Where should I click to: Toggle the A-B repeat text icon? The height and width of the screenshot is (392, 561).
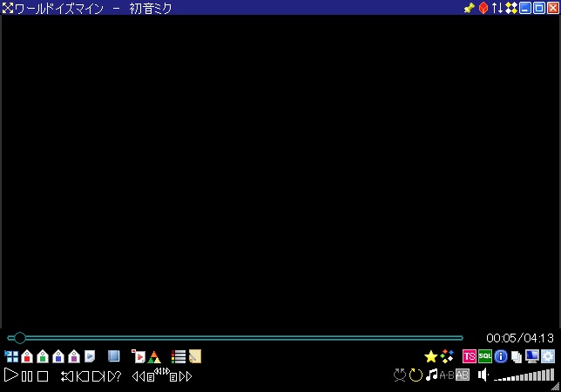tap(447, 375)
